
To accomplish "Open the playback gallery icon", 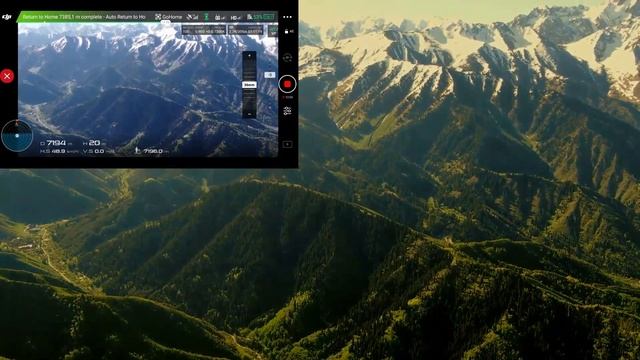I will click(287, 144).
